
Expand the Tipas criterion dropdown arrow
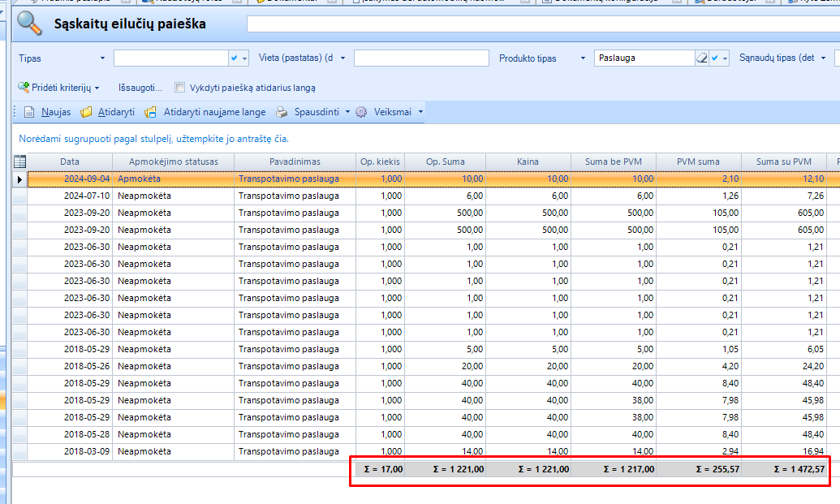point(102,58)
